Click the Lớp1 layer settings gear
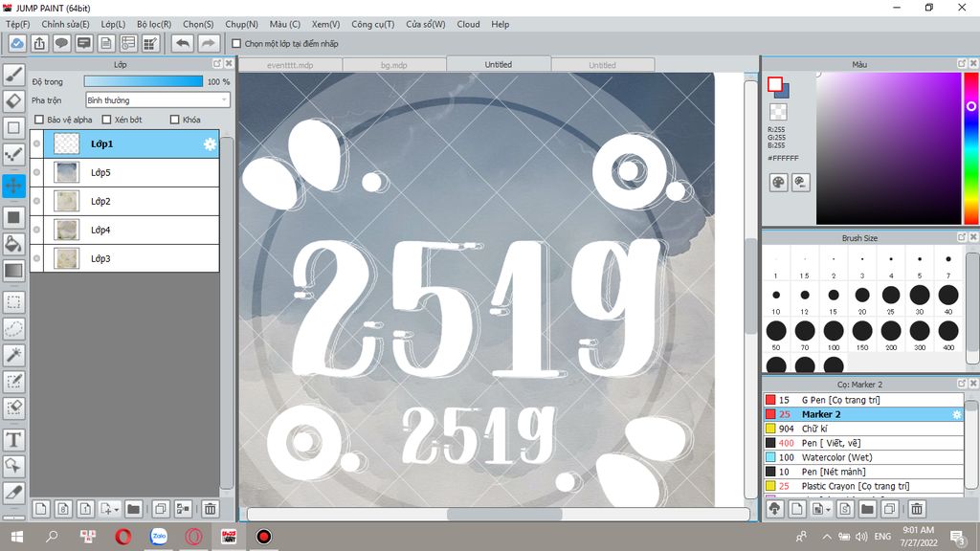 210,144
